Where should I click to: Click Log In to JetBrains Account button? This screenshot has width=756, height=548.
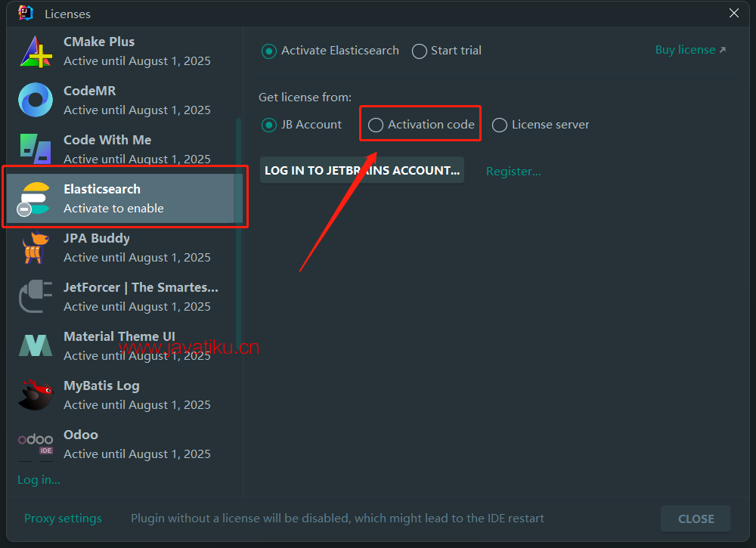362,170
